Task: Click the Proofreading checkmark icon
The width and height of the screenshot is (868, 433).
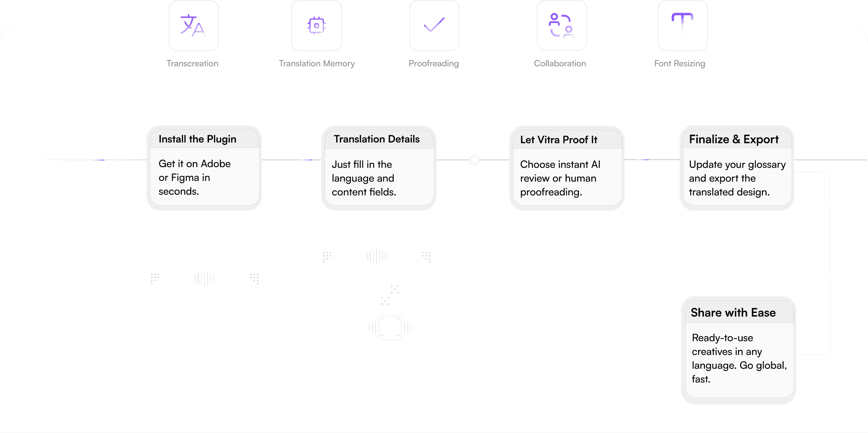Action: [434, 25]
